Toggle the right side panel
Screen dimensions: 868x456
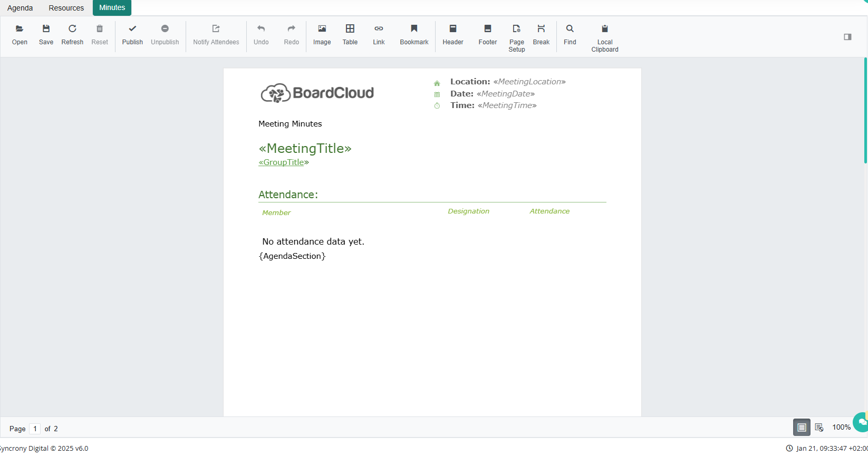click(847, 37)
